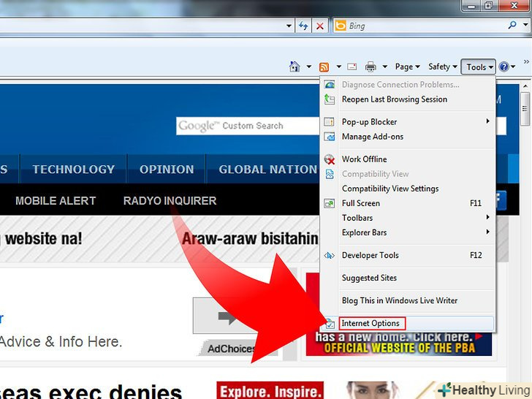Open the OPINION nav tab

point(167,169)
